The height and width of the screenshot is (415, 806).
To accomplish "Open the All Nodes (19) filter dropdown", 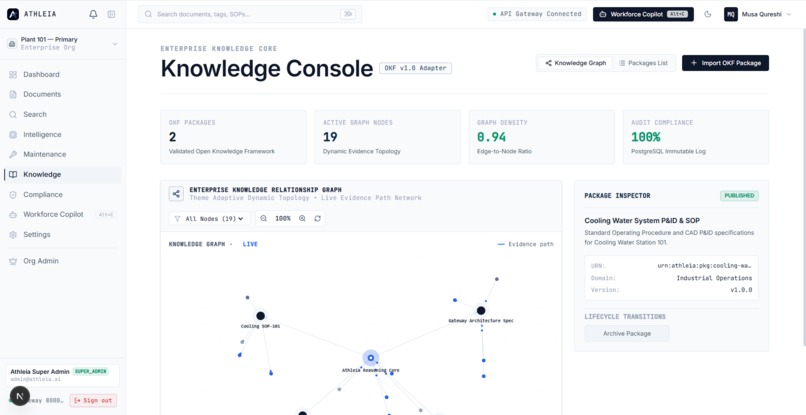I will [x=209, y=219].
